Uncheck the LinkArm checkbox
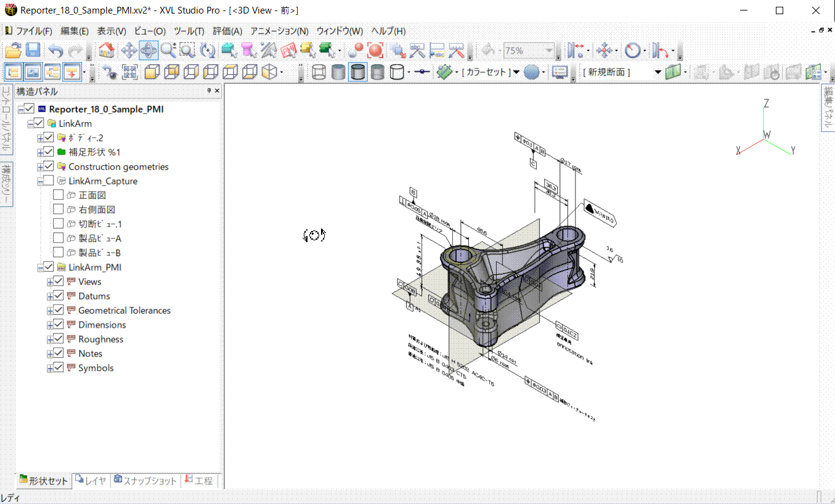Image resolution: width=835 pixels, height=504 pixels. coord(40,123)
